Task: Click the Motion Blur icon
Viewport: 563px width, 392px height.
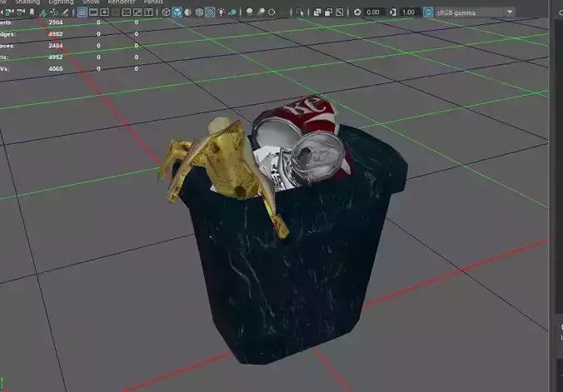Action: click(261, 12)
